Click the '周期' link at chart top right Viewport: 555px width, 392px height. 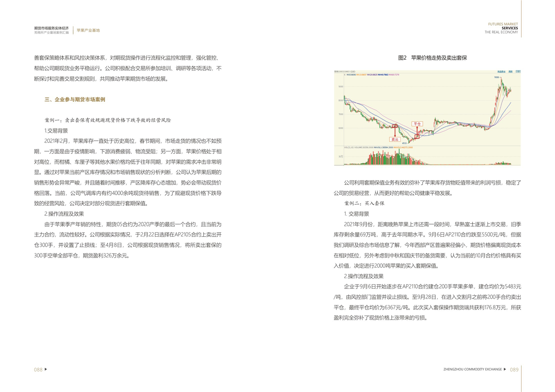[510, 72]
